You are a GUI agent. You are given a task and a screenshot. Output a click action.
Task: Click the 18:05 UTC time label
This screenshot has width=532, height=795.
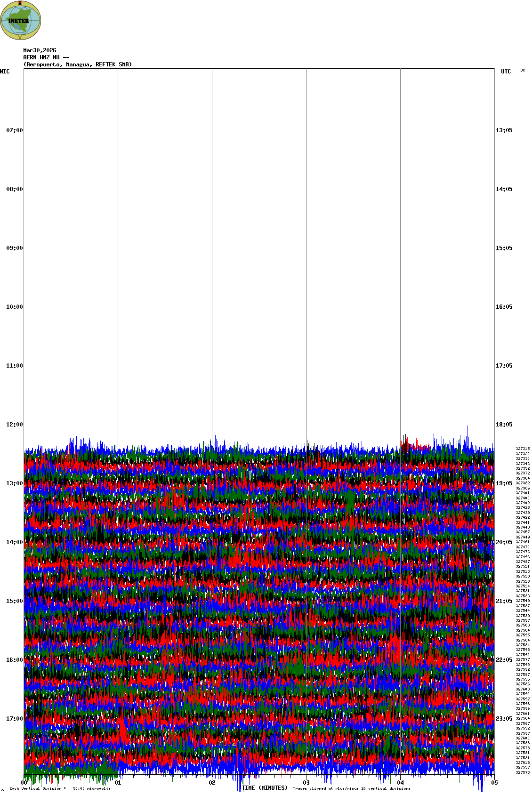click(x=504, y=425)
